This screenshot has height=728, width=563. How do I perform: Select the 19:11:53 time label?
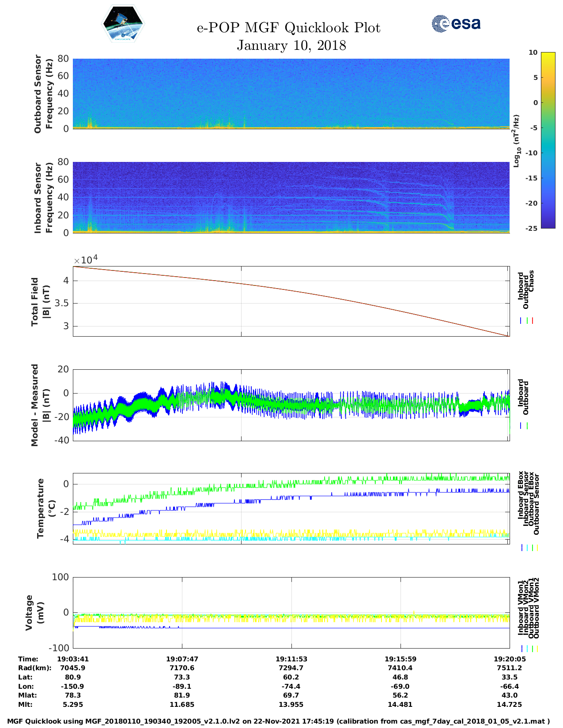click(291, 659)
